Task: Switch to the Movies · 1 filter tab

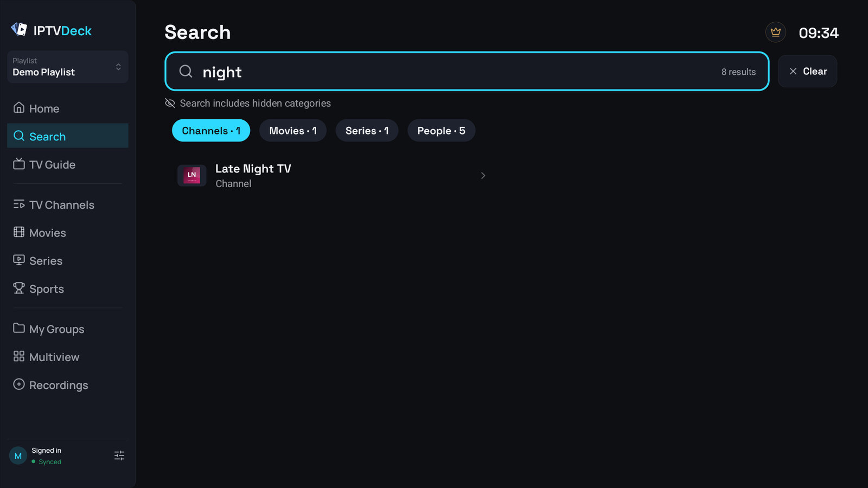Action: click(x=293, y=131)
